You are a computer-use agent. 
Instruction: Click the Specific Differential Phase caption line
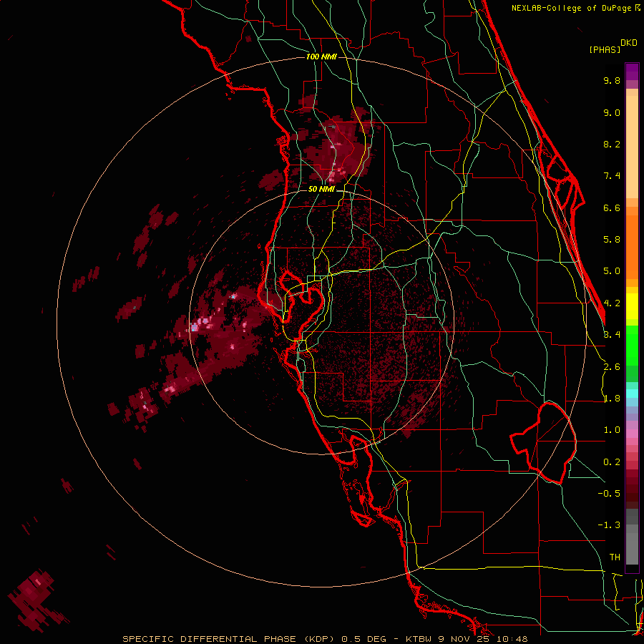325,639
